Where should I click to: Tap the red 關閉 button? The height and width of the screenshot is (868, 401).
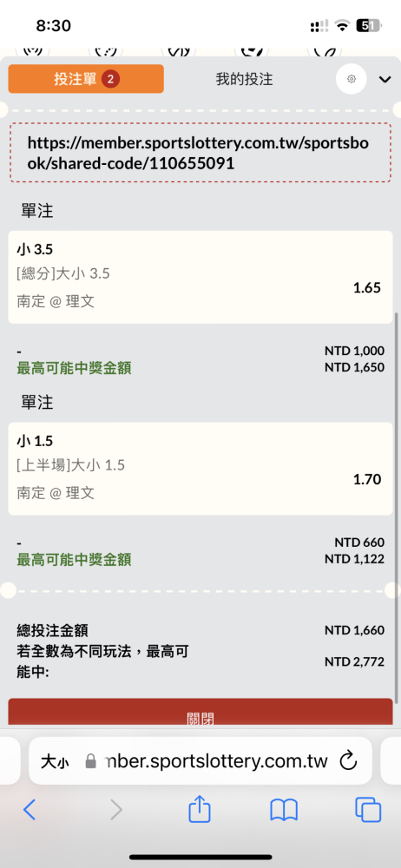pos(200,713)
